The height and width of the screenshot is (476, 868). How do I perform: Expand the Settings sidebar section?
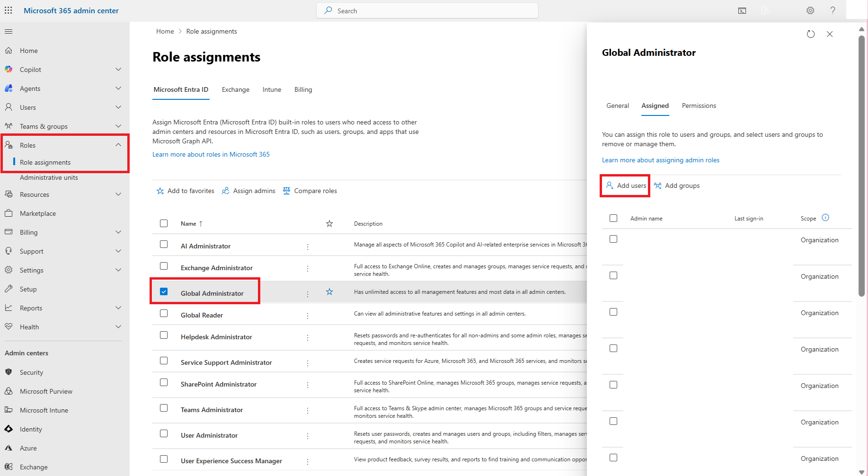(x=118, y=270)
